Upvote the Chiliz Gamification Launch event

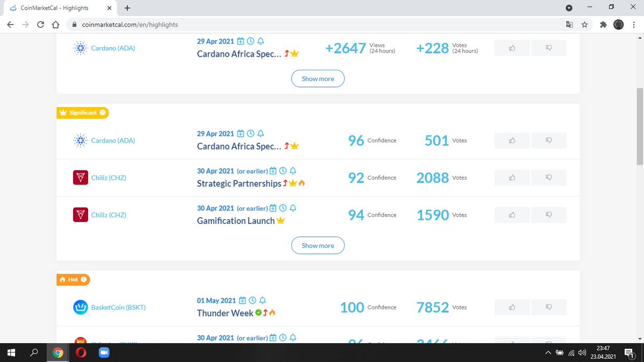(x=512, y=215)
